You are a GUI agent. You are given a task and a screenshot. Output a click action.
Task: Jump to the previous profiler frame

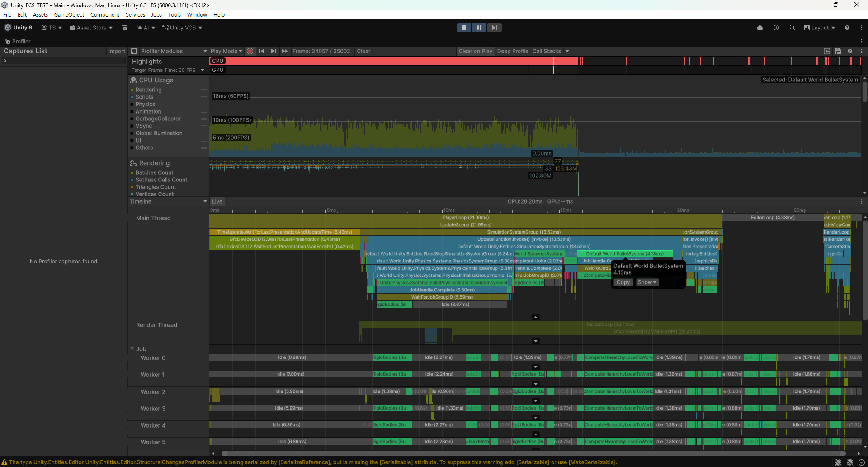tap(262, 51)
